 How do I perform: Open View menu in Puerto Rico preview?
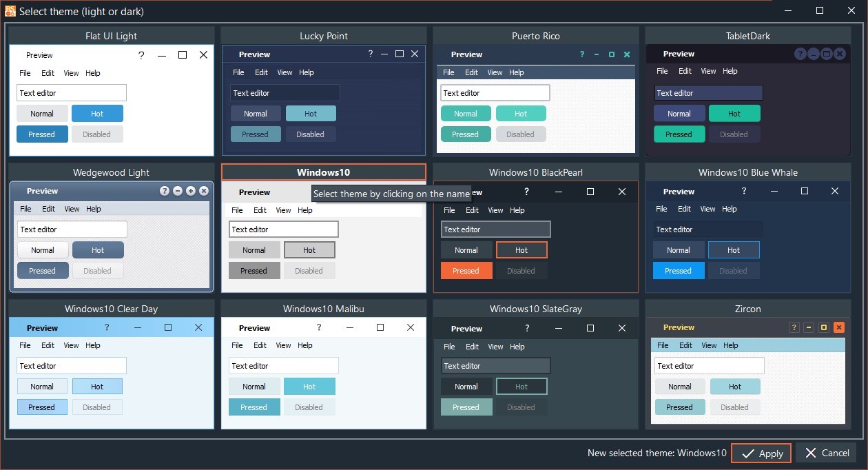coord(495,72)
